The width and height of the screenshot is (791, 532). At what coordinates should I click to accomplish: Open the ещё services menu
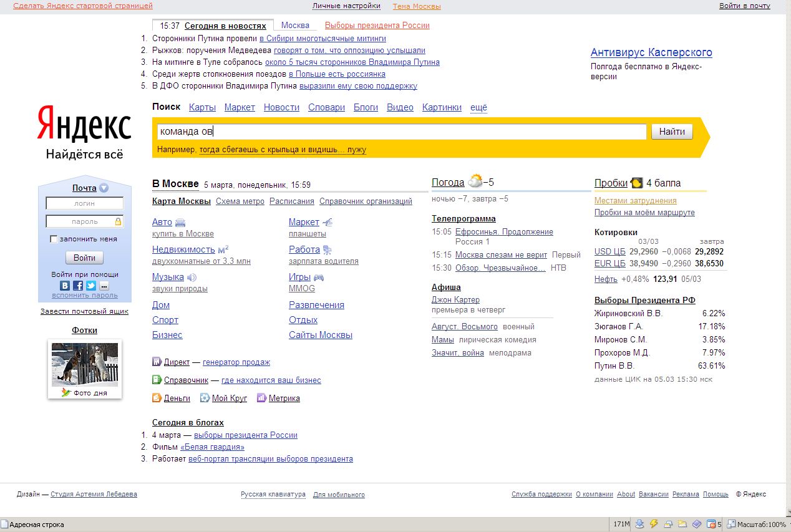[478, 107]
